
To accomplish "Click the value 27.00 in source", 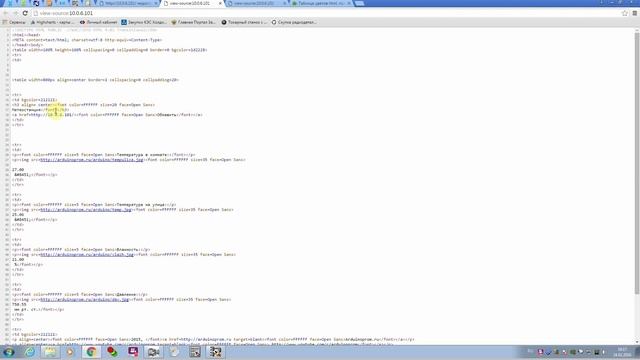I will [18, 170].
